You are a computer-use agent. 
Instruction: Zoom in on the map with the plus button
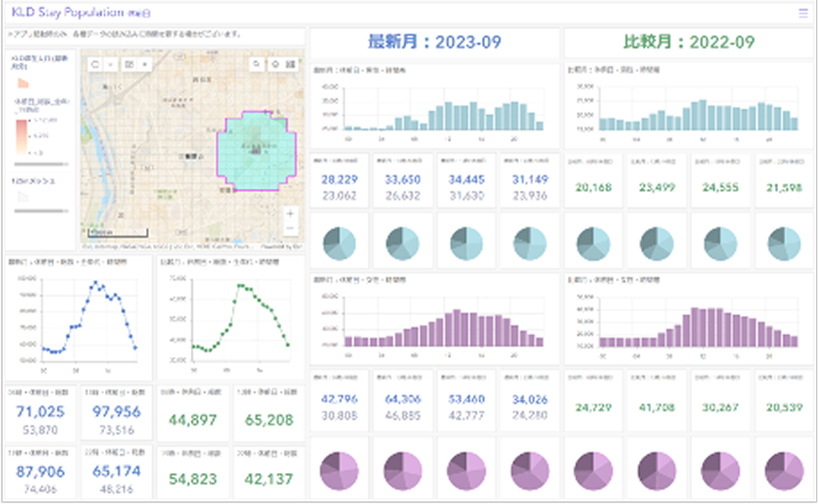(x=290, y=213)
